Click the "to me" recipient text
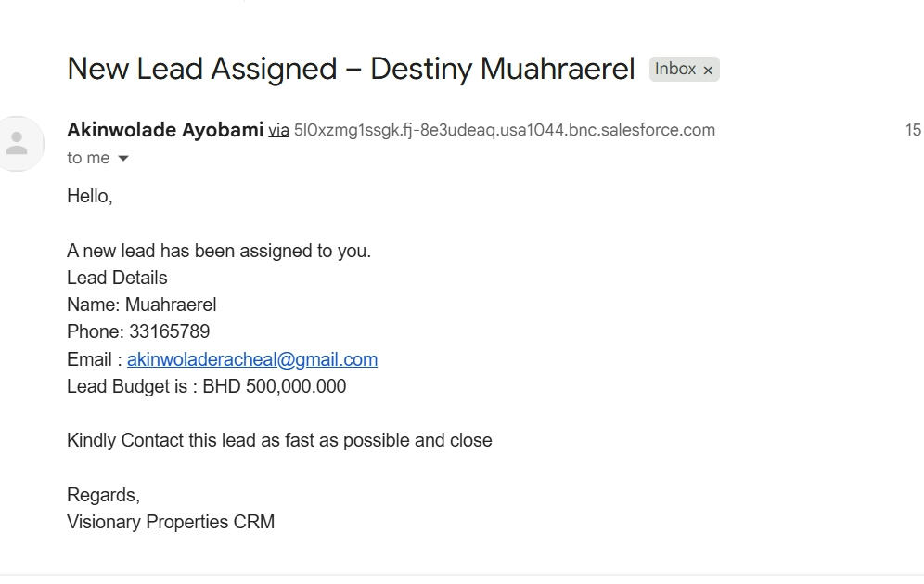This screenshot has height=584, width=924. pos(88,159)
